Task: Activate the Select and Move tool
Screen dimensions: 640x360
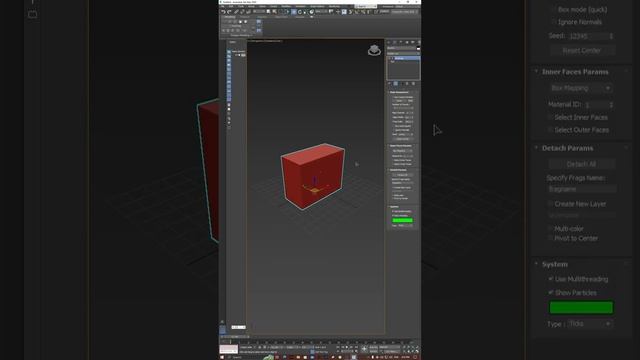Action: (294, 12)
